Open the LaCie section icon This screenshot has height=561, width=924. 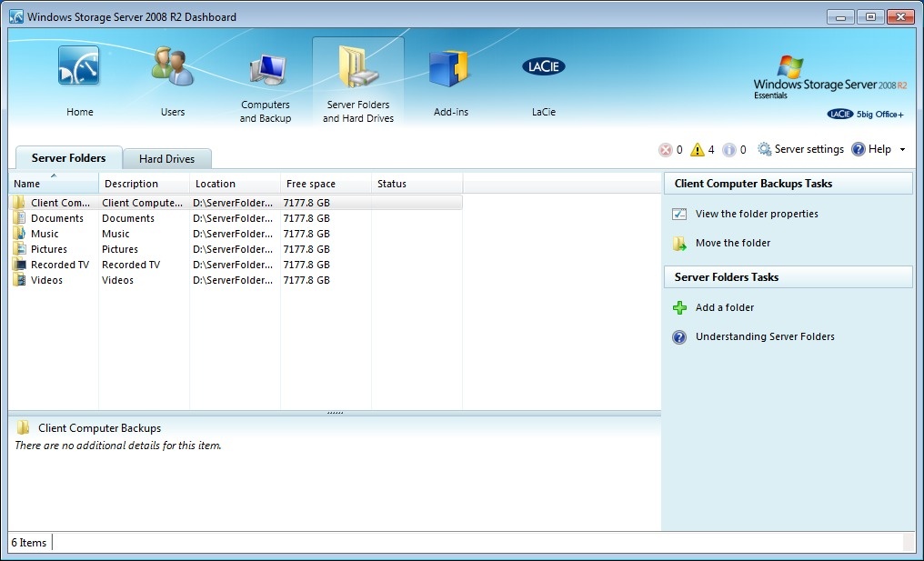coord(543,68)
